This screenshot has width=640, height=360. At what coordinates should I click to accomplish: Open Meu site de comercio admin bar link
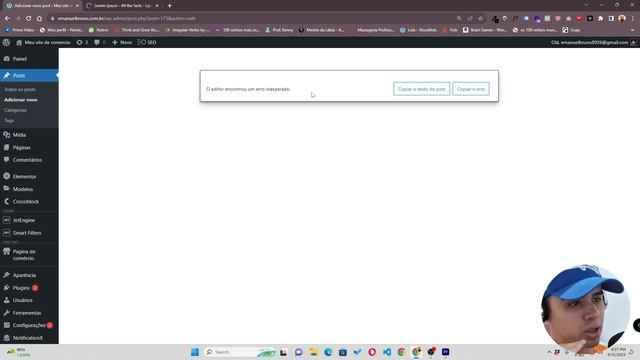[43, 42]
